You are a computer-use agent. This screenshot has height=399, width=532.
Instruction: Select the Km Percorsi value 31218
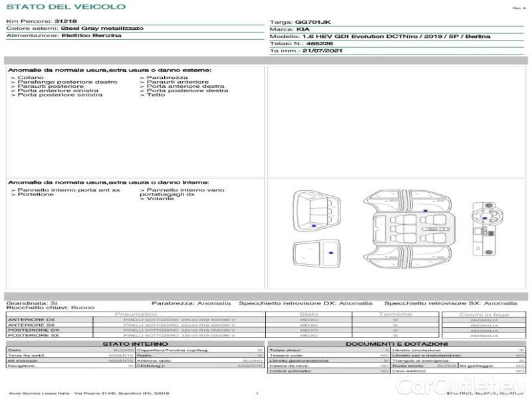coord(65,21)
